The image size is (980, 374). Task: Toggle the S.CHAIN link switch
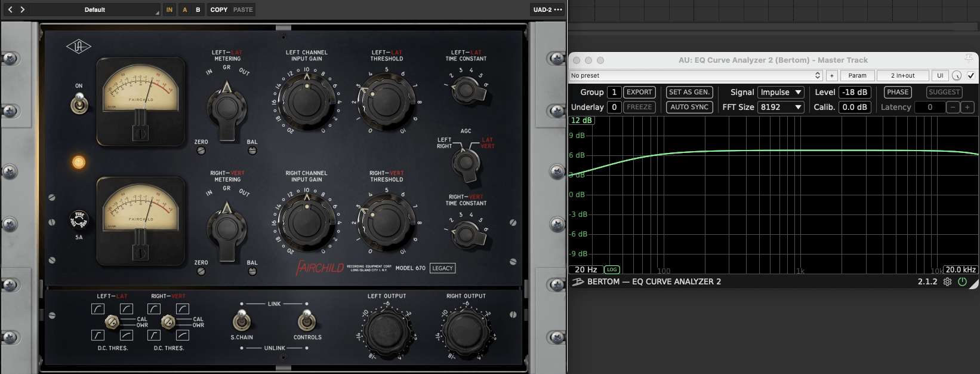[241, 321]
